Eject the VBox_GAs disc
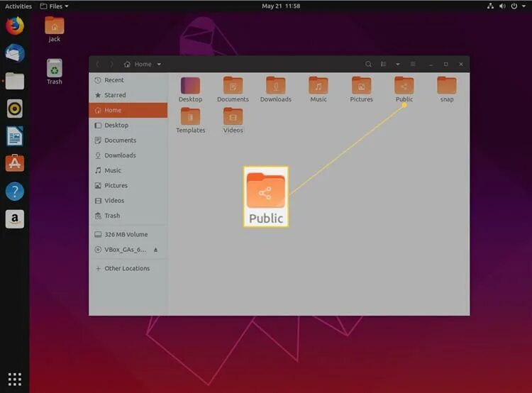This screenshot has height=393, width=532. (156, 250)
